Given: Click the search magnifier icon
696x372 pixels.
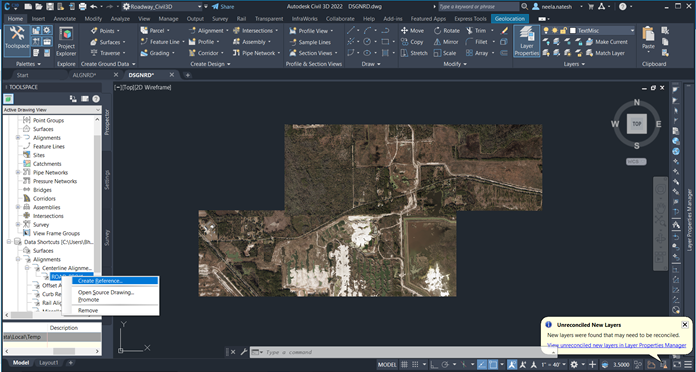Looking at the screenshot, I should 525,6.
